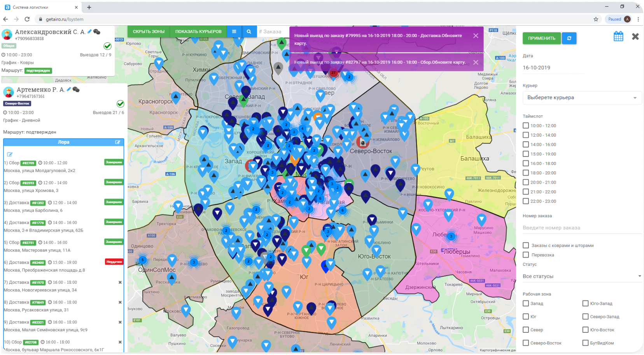Apply filters with ПРИМЕНИТЬ button

[x=542, y=38]
